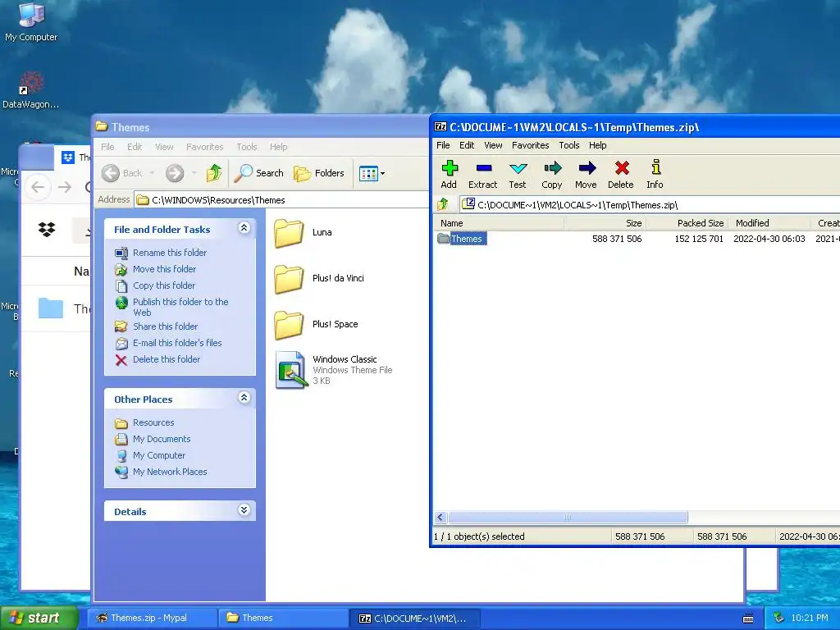840x630 pixels.
Task: Open My Computer desktop icon
Action: [x=31, y=22]
